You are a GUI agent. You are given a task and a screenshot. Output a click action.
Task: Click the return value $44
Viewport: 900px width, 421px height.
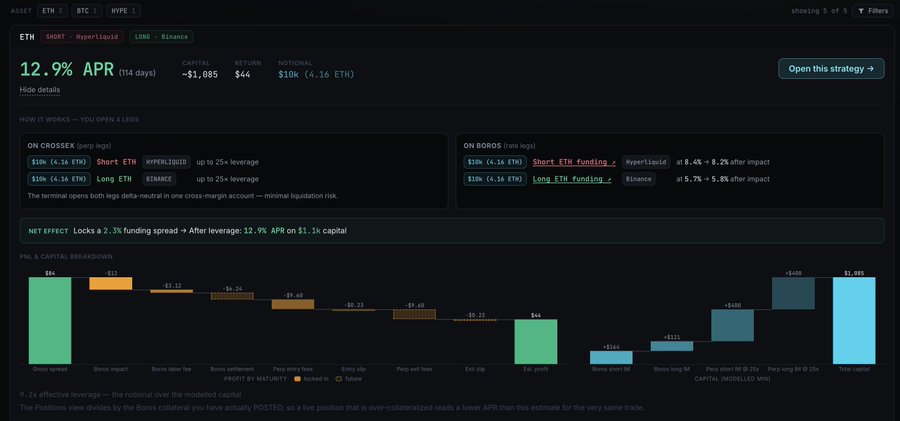click(x=242, y=74)
